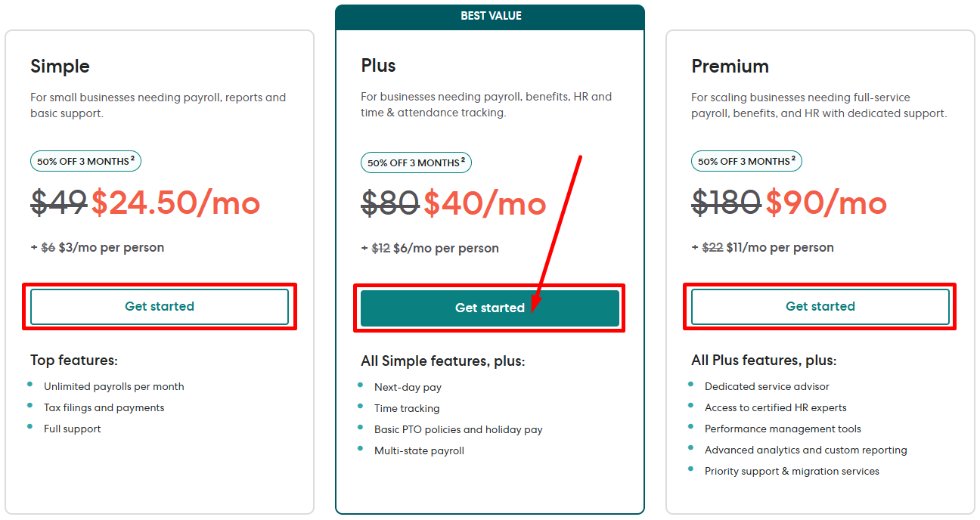Click Get started under the Simple plan
The height and width of the screenshot is (520, 980).
160,307
